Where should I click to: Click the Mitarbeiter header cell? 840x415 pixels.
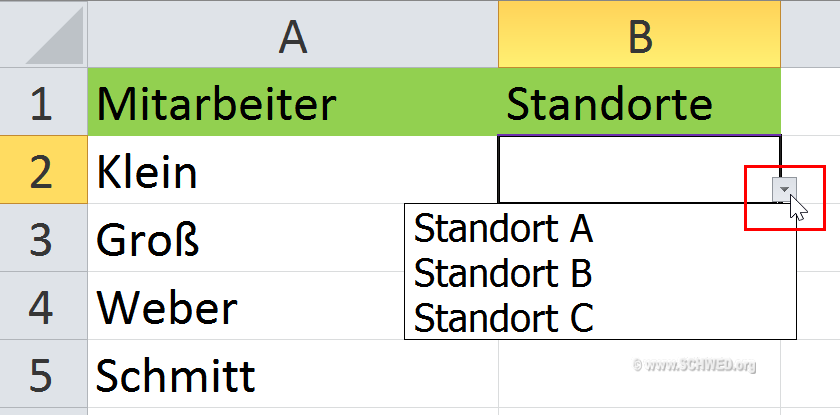(292, 103)
